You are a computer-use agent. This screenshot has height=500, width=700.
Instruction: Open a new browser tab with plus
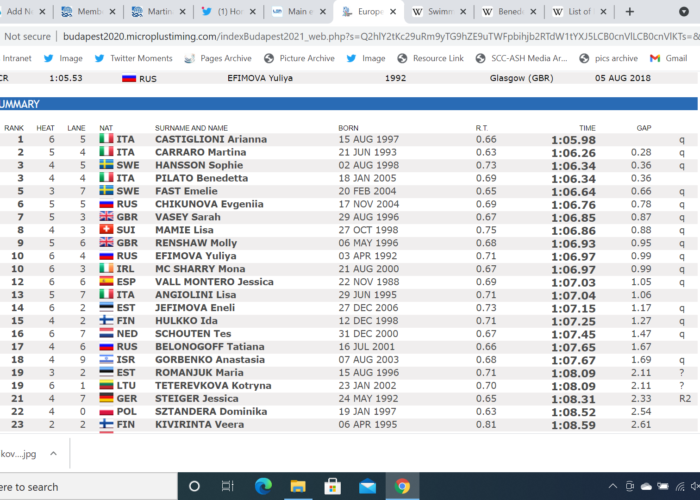click(x=629, y=12)
